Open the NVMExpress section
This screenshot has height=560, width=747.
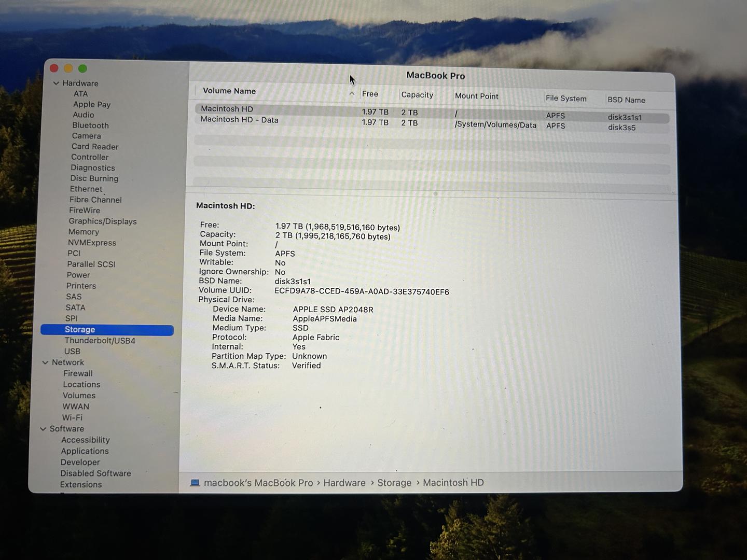(x=92, y=243)
